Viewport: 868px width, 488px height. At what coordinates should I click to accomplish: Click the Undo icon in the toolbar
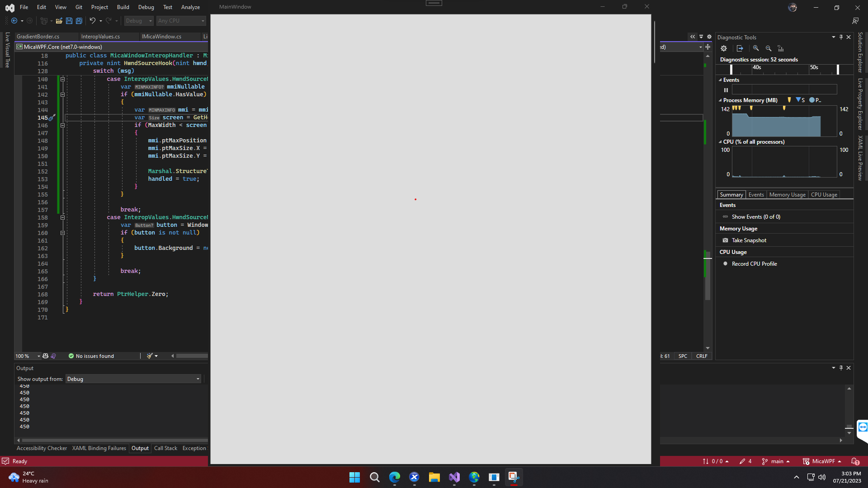92,21
